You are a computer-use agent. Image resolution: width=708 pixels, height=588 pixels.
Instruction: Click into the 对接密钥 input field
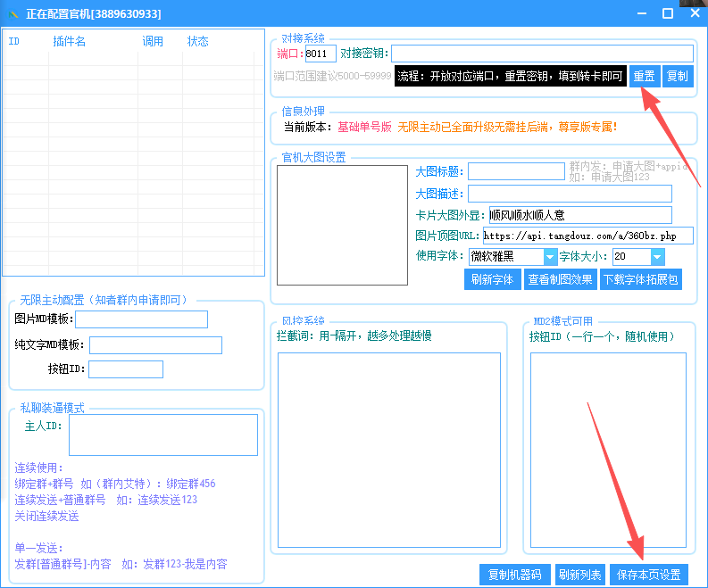[541, 54]
